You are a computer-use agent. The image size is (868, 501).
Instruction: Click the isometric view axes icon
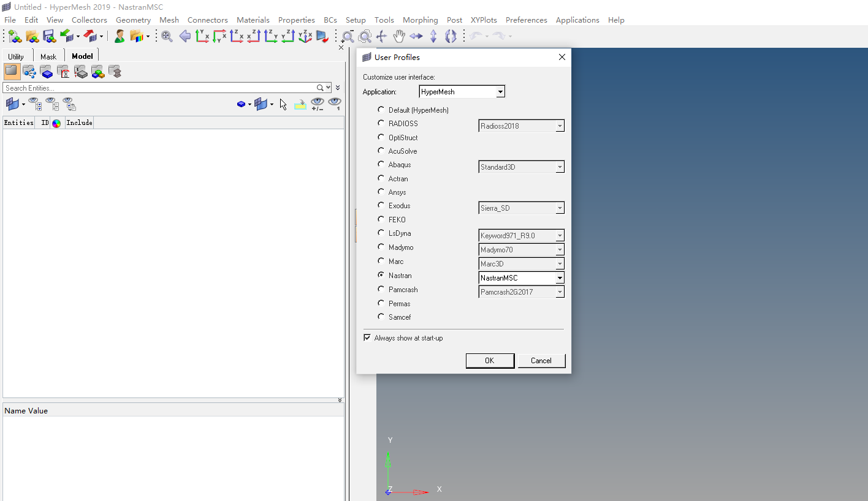[x=305, y=37]
